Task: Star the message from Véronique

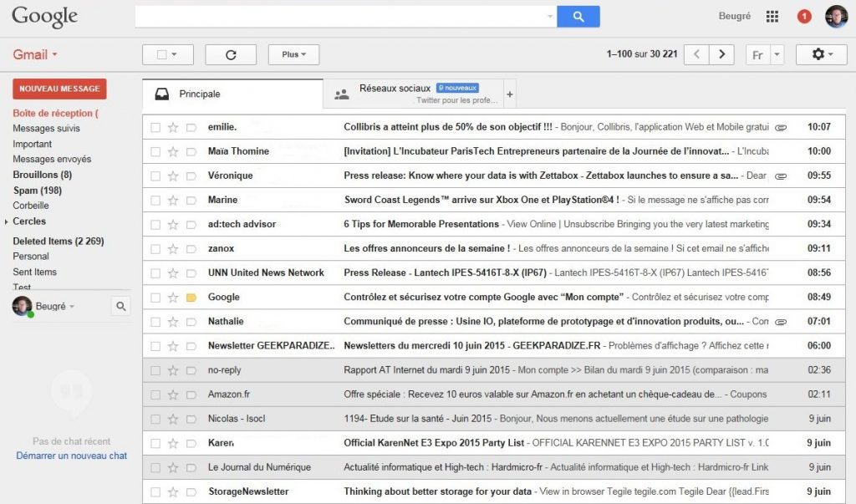Action: point(173,176)
